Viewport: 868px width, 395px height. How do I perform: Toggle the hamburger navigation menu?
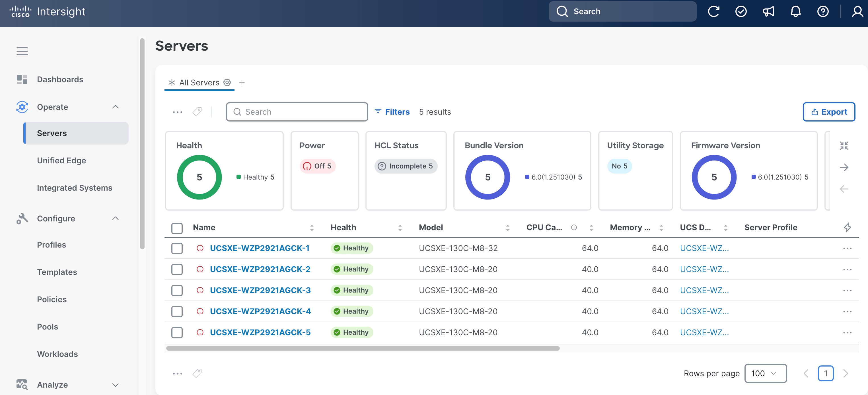[x=22, y=51]
